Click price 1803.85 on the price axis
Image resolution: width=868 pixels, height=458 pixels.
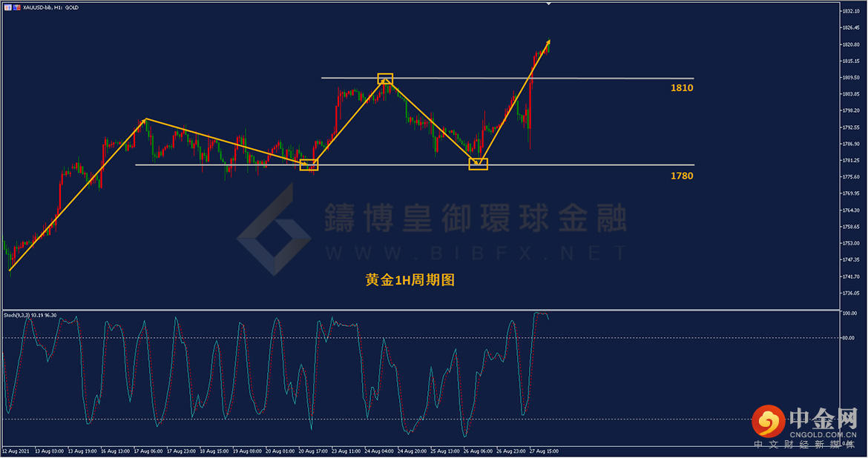850,94
